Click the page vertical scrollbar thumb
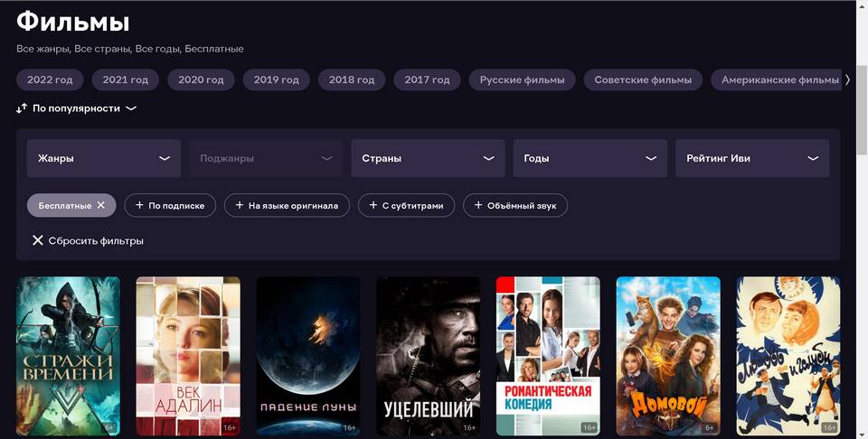 tap(862, 110)
